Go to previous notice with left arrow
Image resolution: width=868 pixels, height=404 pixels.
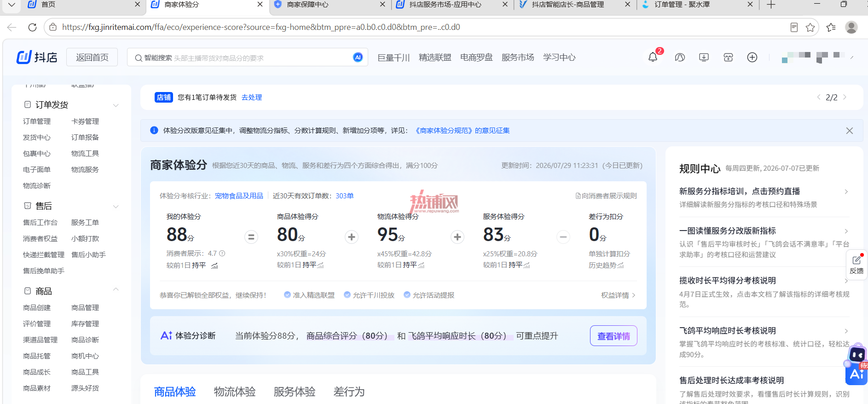pos(819,97)
